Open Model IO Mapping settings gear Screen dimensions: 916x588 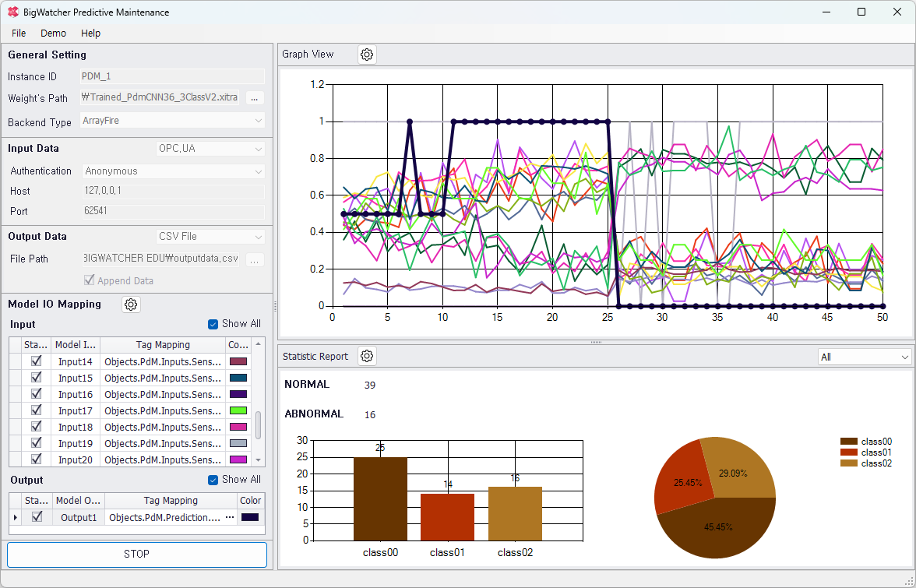point(131,305)
